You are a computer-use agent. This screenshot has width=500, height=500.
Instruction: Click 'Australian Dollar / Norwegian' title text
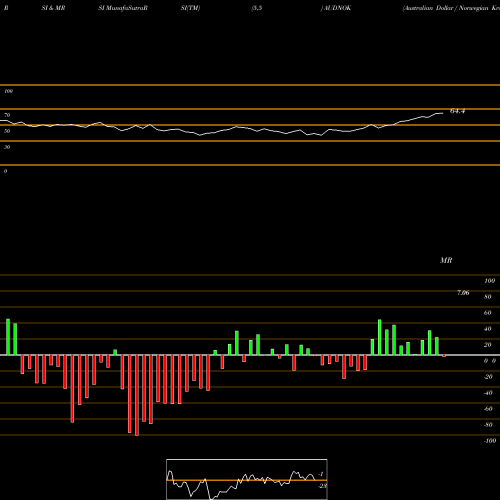tap(446, 8)
